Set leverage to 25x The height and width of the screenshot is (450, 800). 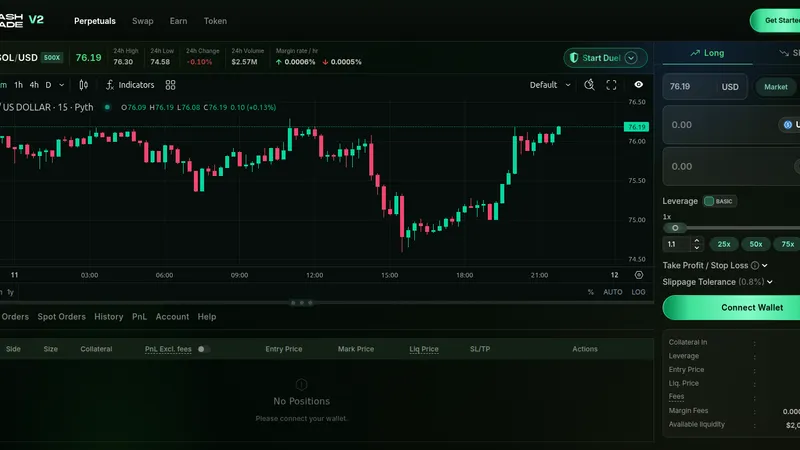point(723,244)
